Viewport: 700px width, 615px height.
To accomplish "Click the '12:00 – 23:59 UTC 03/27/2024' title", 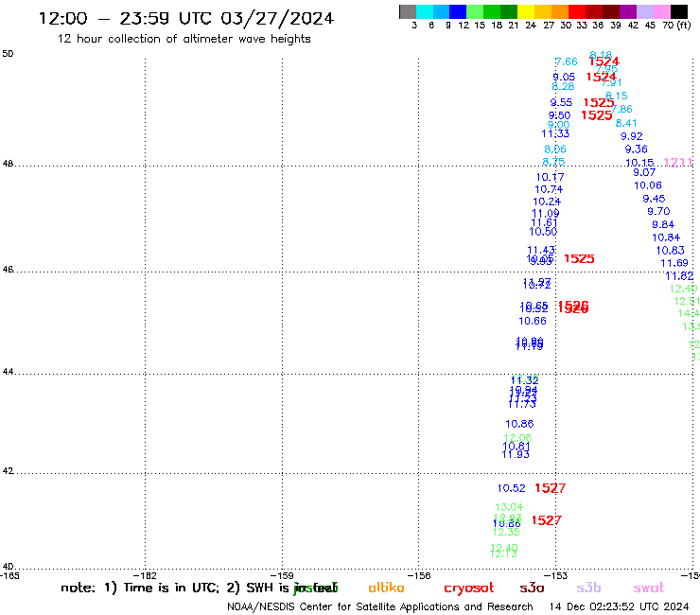I will coord(186,18).
